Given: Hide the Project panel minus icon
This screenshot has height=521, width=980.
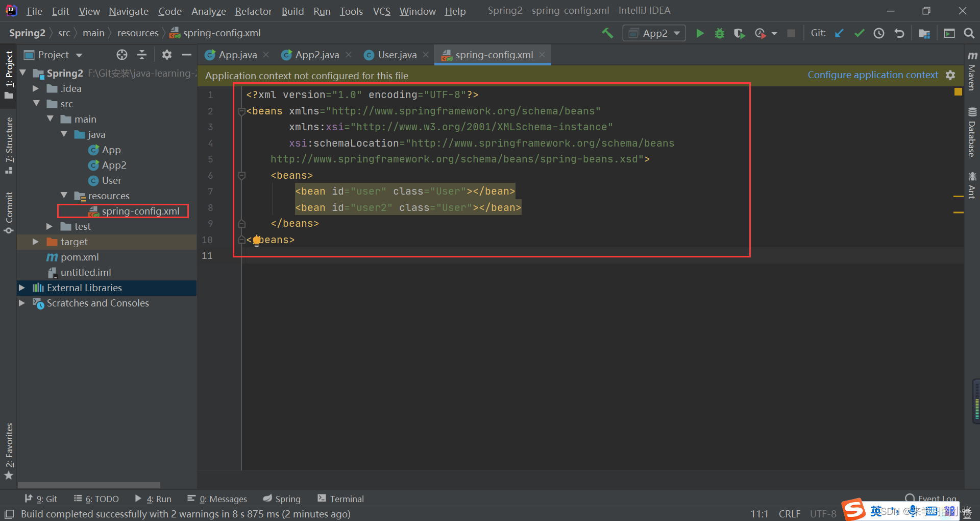Looking at the screenshot, I should (187, 55).
